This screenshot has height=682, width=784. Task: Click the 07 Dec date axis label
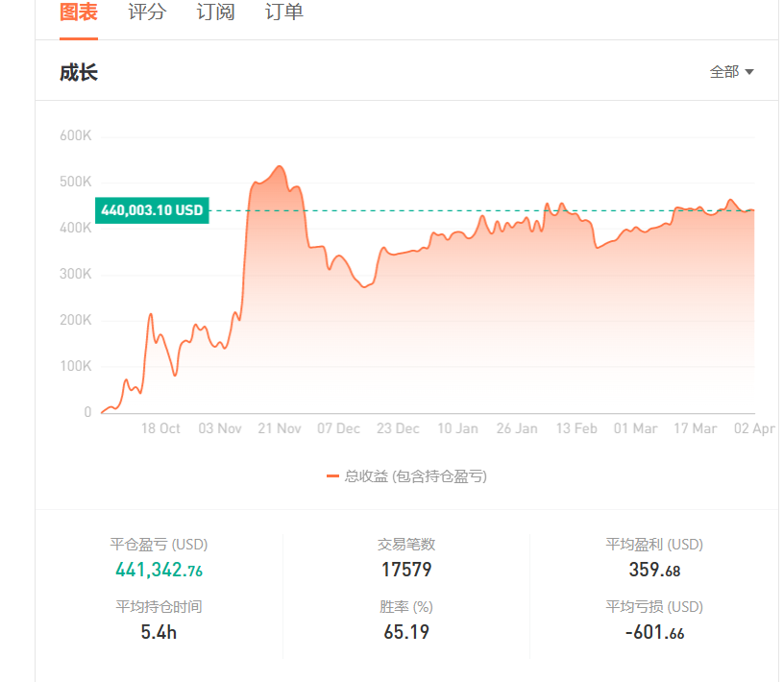click(338, 428)
